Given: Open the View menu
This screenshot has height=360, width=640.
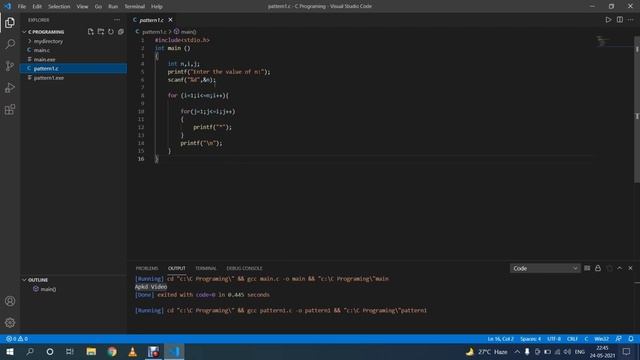Looking at the screenshot, I should 82,6.
